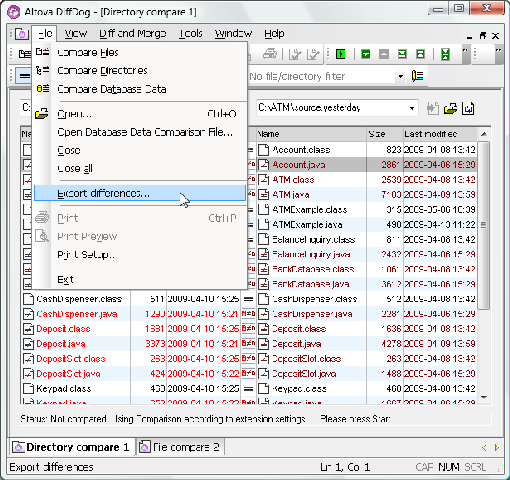Expand the C:\ATM\source.yesterday path dropdown
Viewport: 510px width, 480px height.
tap(412, 108)
